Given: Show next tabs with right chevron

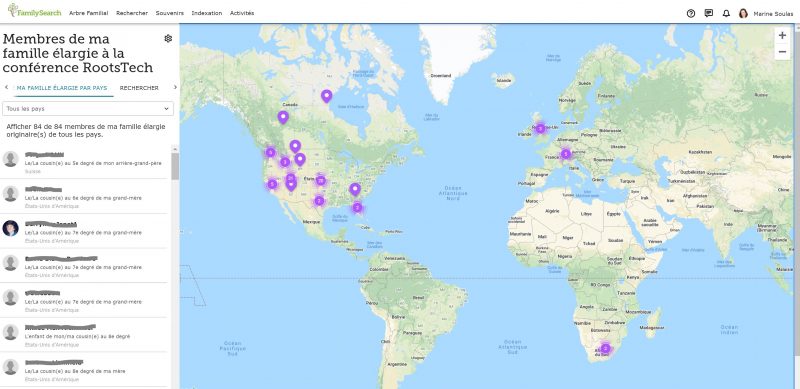Looking at the screenshot, I should point(175,87).
